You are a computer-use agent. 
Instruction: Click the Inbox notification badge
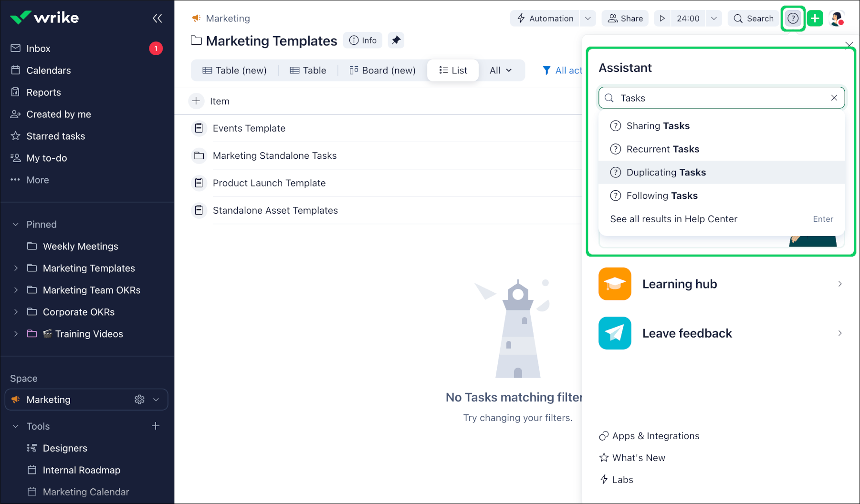(156, 49)
